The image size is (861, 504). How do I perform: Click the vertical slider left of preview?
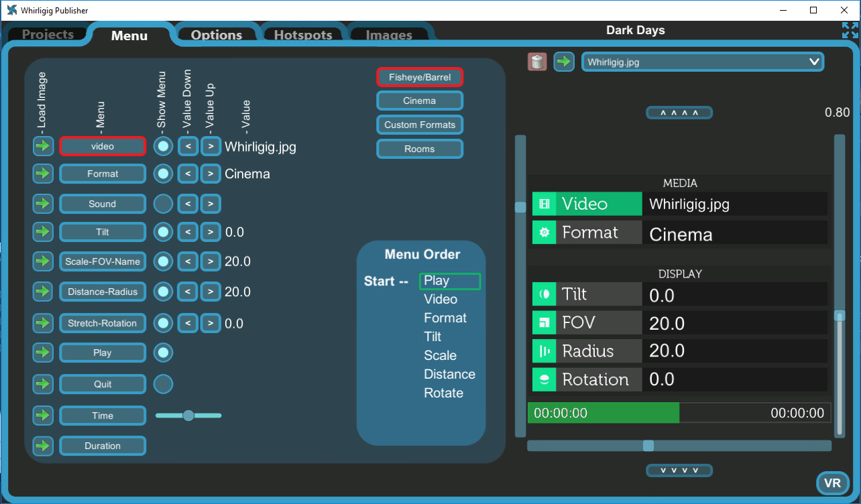tap(520, 286)
